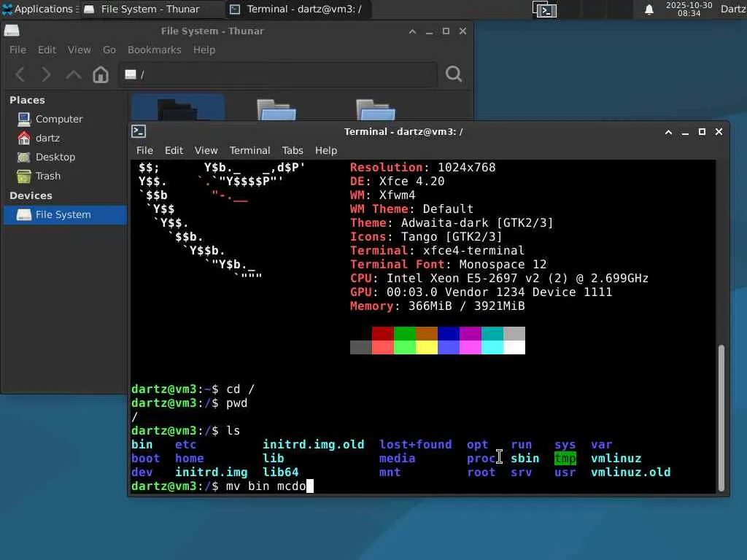Go back in Thunar navigation
The image size is (747, 560).
tap(20, 74)
